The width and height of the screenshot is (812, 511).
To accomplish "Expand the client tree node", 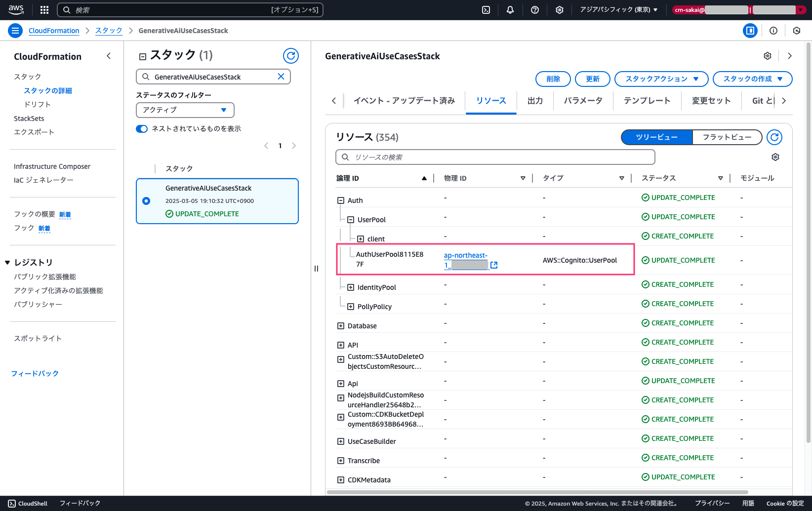I will coord(361,239).
